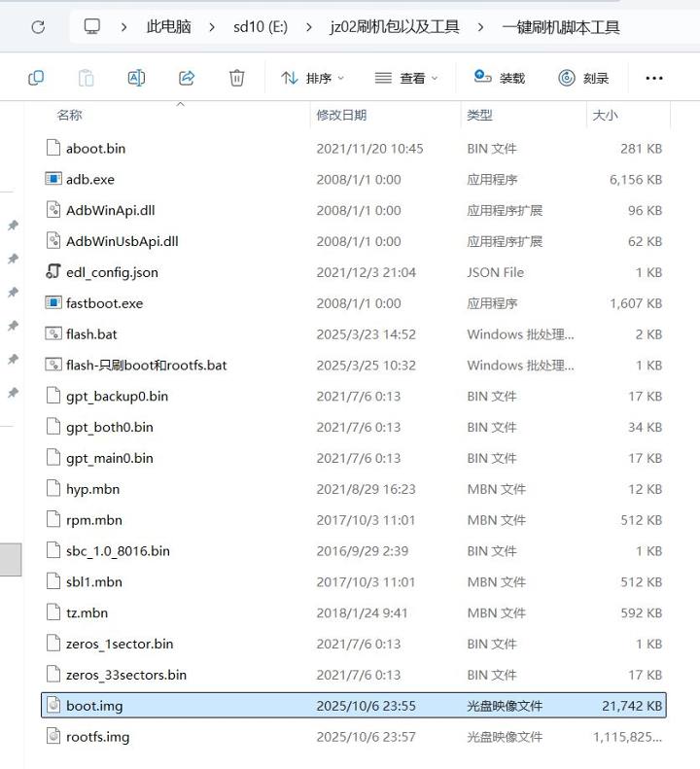Click the adb.exe application icon
The image size is (700, 769).
53,179
